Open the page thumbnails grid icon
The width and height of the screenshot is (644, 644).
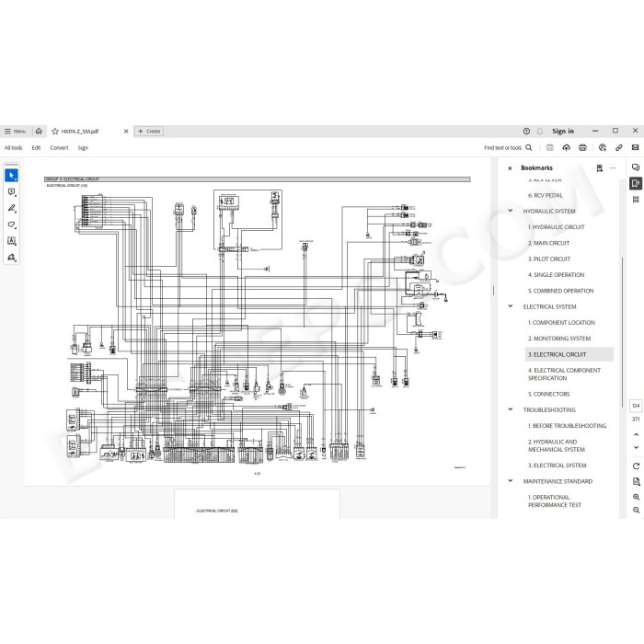pos(636,200)
